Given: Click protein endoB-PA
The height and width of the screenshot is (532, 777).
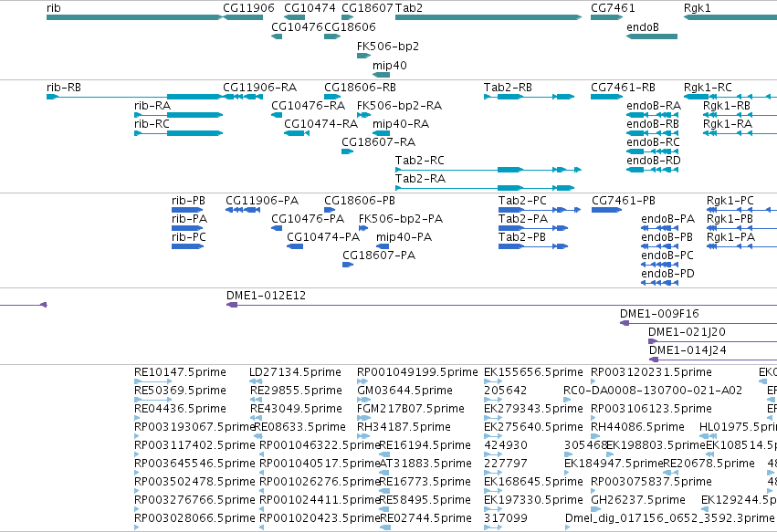Looking at the screenshot, I should [x=667, y=219].
